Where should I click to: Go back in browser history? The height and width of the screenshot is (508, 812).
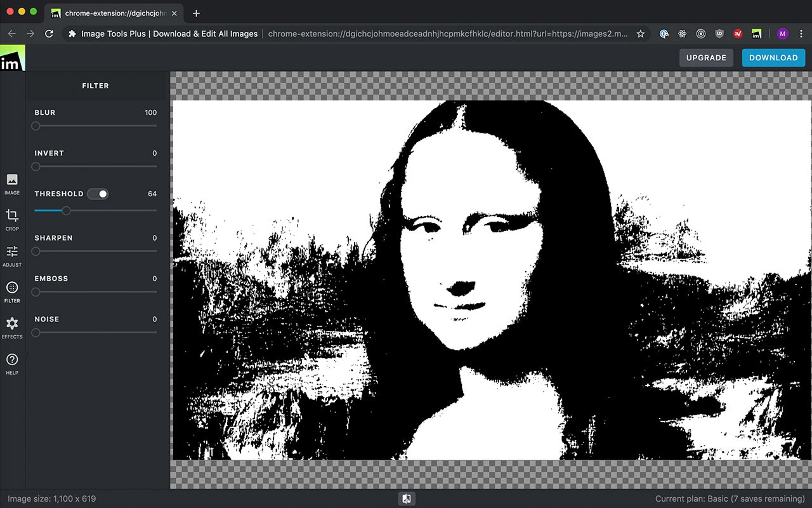pyautogui.click(x=11, y=34)
